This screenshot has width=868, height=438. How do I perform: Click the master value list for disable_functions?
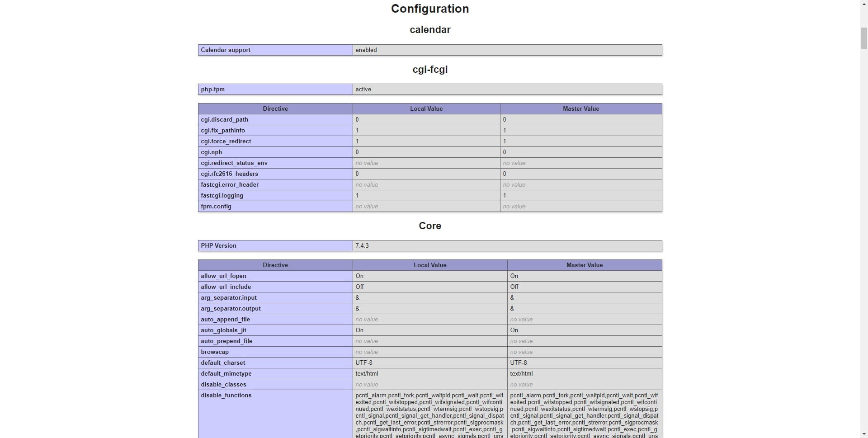[x=584, y=415]
